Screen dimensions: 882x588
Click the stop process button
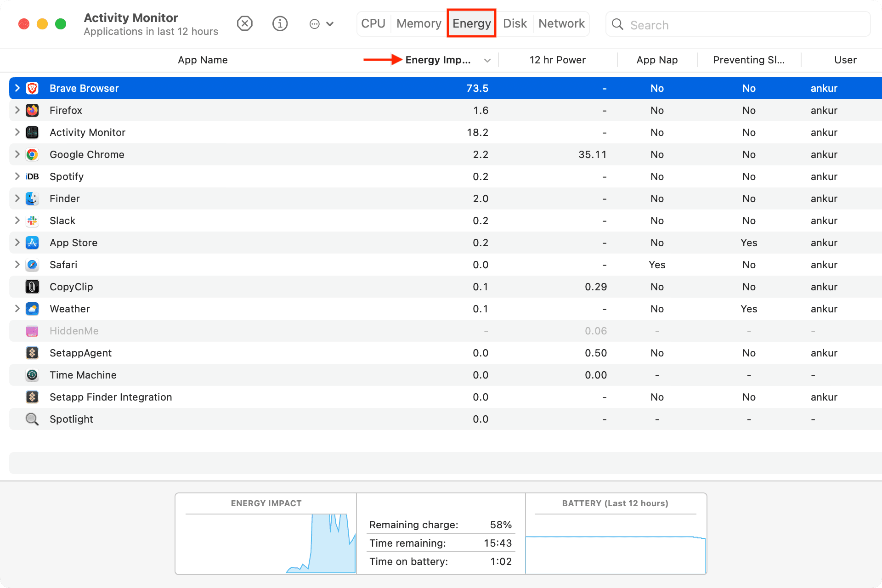pyautogui.click(x=245, y=23)
